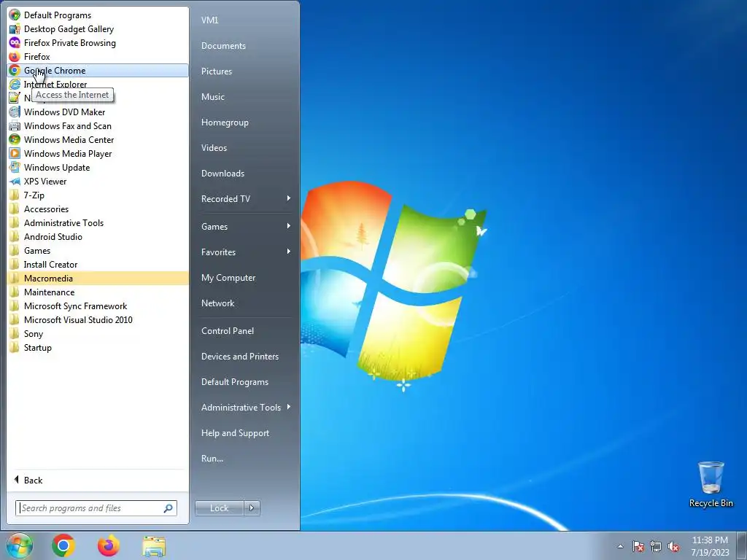Click the Lock button
Screen dimensions: 747x560
click(x=219, y=508)
